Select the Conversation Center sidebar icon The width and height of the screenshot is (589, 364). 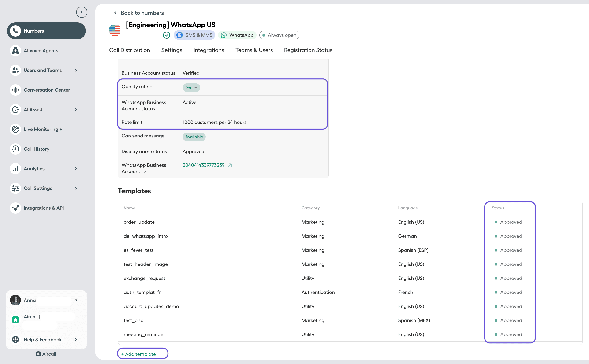pyautogui.click(x=15, y=90)
